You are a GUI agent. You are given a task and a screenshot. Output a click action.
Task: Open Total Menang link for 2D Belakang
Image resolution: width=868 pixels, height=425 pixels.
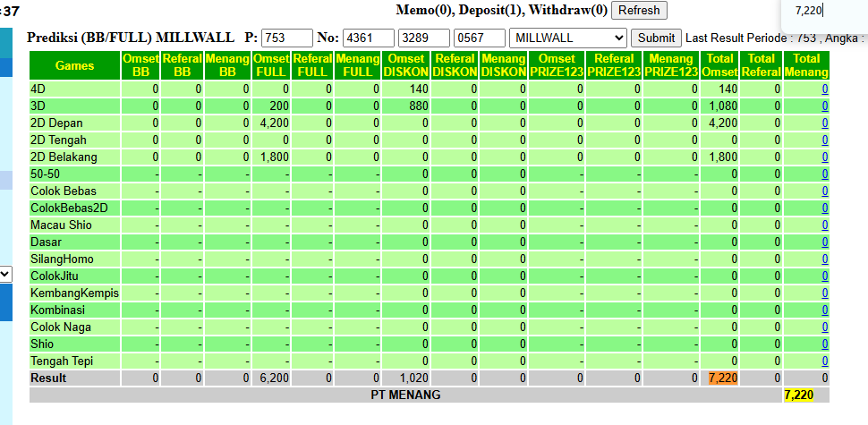click(x=825, y=157)
